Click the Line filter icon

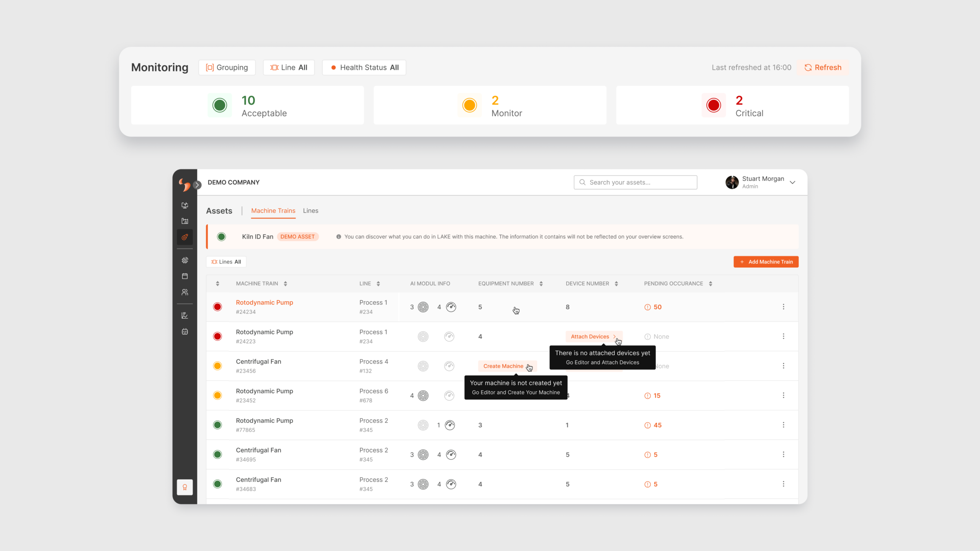tap(274, 67)
